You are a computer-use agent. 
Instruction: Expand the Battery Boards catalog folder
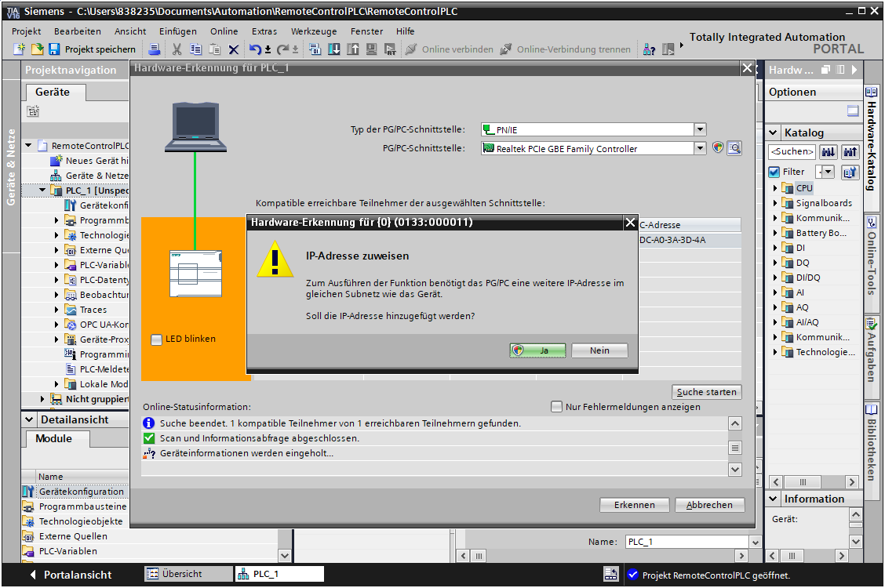pos(774,233)
